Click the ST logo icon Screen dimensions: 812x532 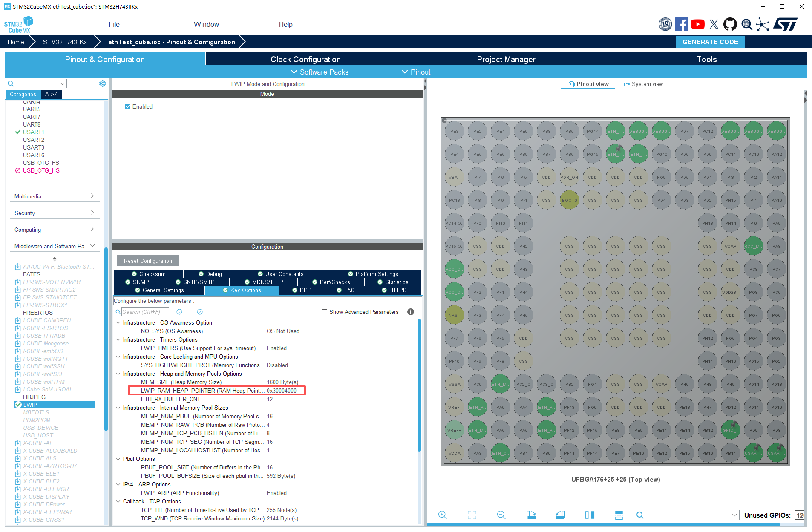click(785, 24)
